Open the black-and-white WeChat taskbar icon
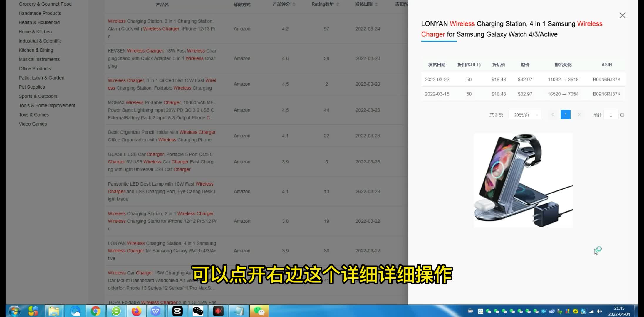 click(198, 311)
